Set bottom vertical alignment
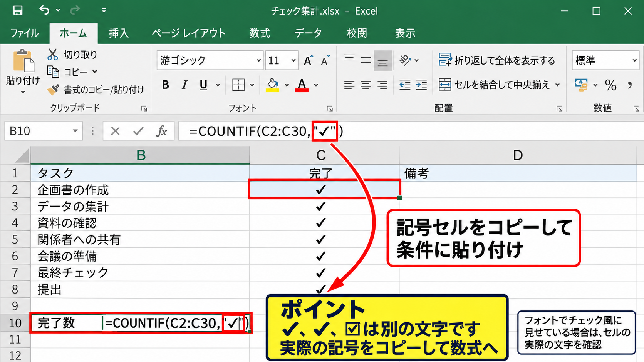This screenshot has width=644, height=362. pyautogui.click(x=382, y=60)
